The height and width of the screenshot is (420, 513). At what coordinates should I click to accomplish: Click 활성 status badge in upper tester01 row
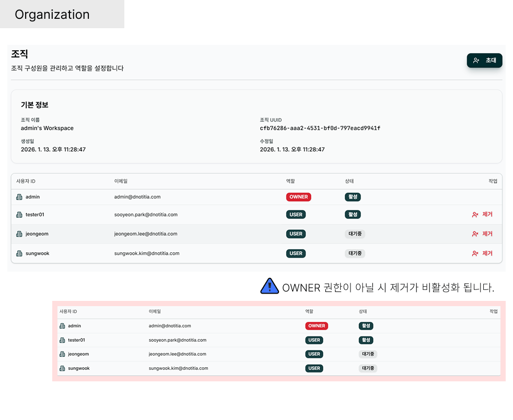(353, 215)
